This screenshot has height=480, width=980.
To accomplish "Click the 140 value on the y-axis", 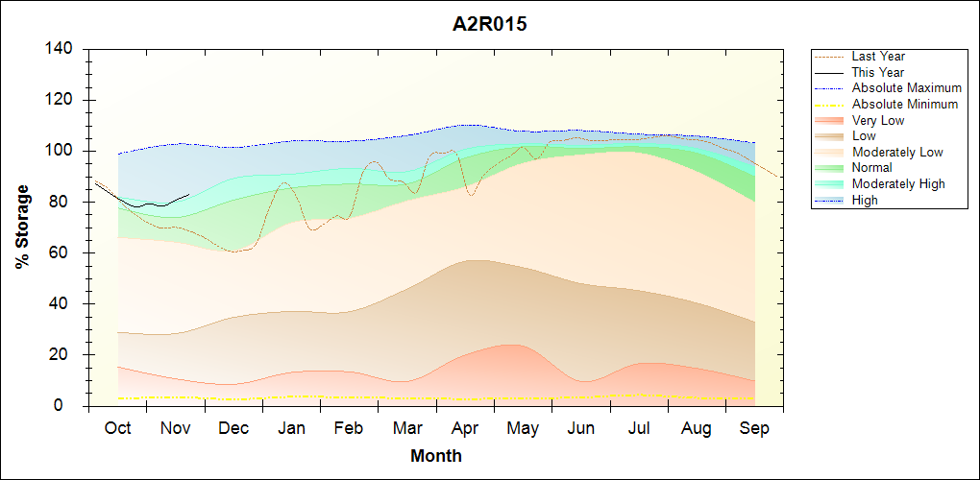I will point(61,49).
